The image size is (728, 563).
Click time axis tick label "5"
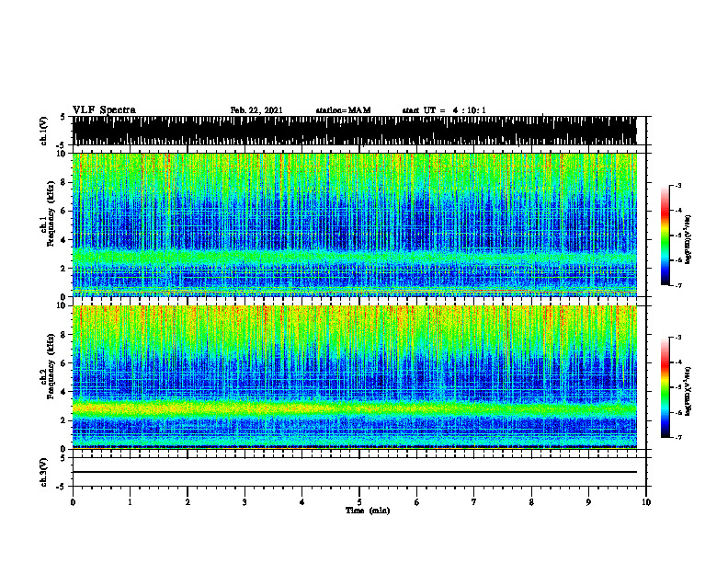359,502
